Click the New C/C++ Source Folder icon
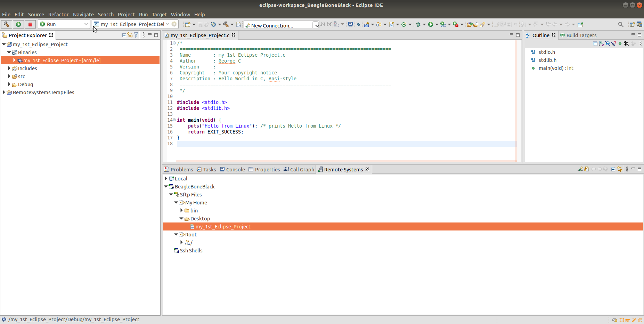The width and height of the screenshot is (644, 324). tap(379, 24)
